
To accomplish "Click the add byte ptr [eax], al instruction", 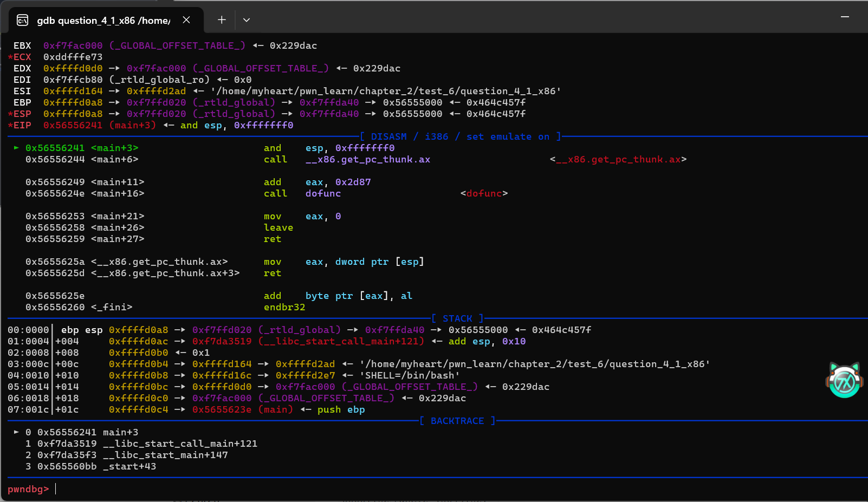I will tap(338, 296).
